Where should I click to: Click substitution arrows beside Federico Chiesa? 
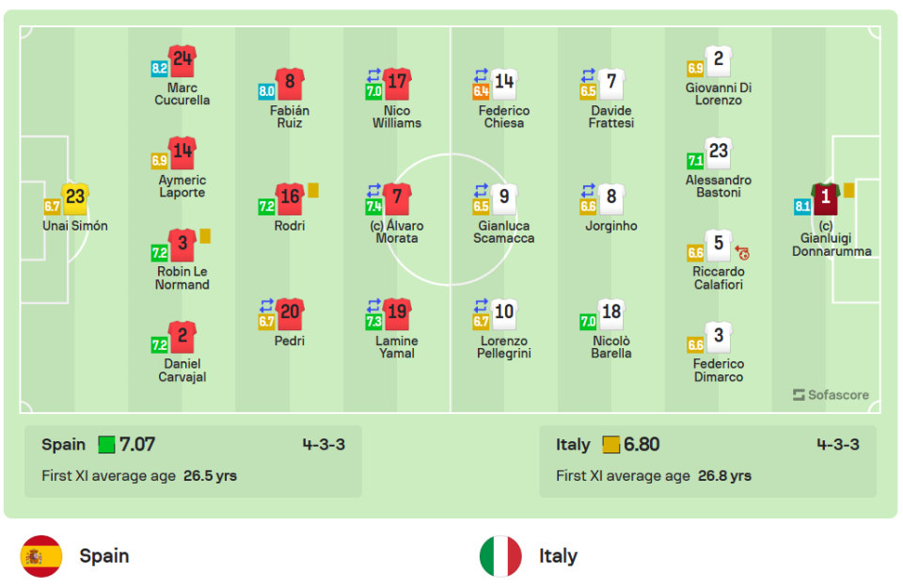(481, 75)
